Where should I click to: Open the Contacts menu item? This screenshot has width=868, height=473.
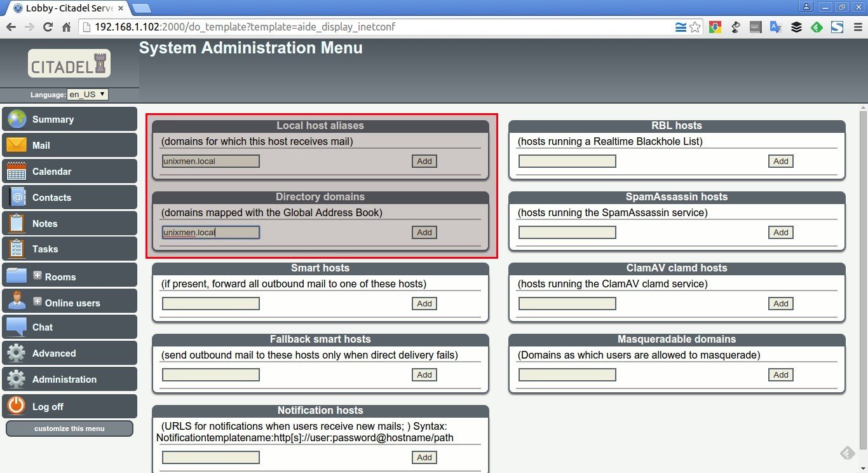tap(69, 197)
